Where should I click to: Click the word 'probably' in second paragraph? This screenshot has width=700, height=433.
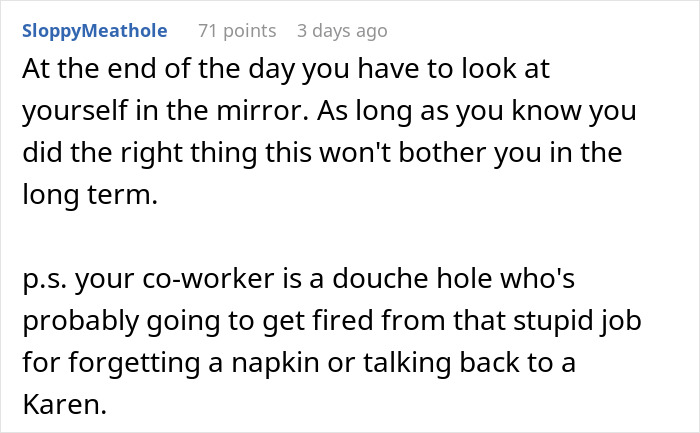point(80,321)
